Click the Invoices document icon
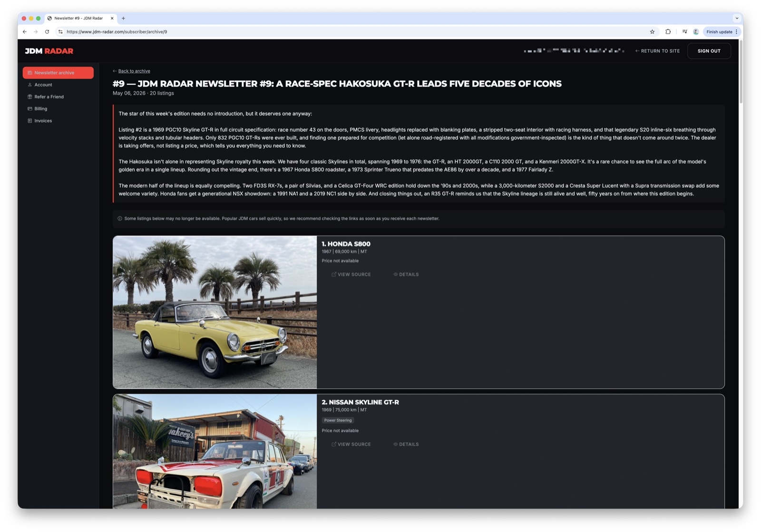Viewport: 761px width, 532px height. pyautogui.click(x=29, y=121)
